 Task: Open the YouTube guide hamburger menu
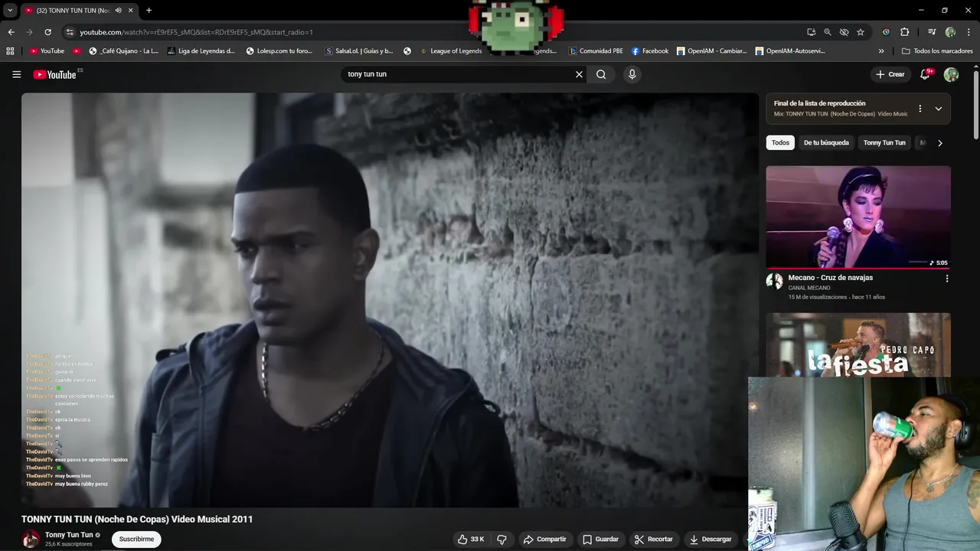click(16, 74)
